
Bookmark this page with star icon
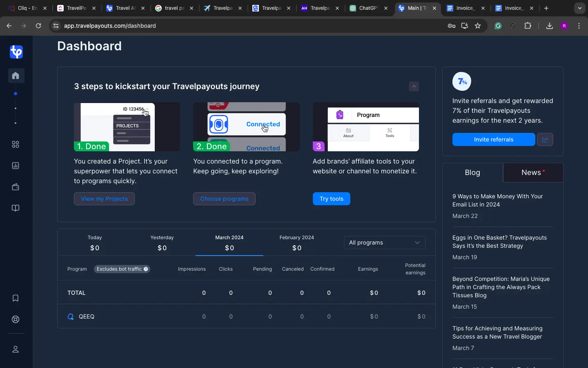[x=478, y=26]
